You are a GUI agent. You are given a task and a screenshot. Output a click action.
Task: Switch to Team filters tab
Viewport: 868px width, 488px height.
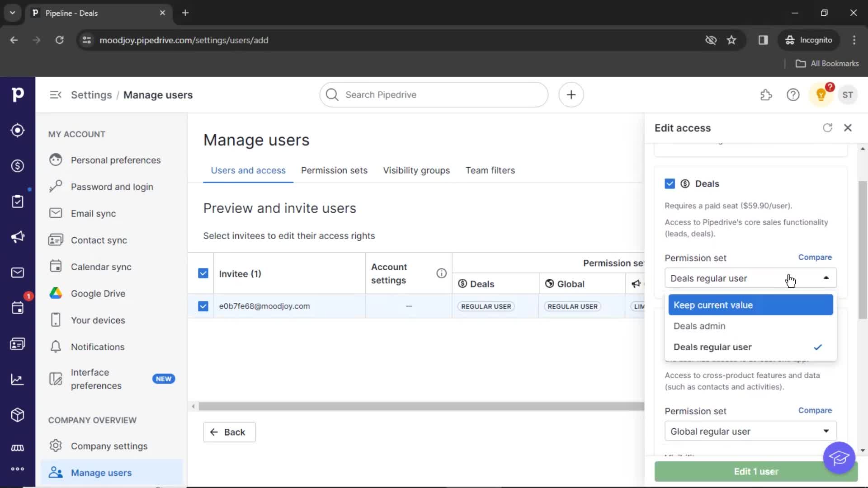click(490, 170)
